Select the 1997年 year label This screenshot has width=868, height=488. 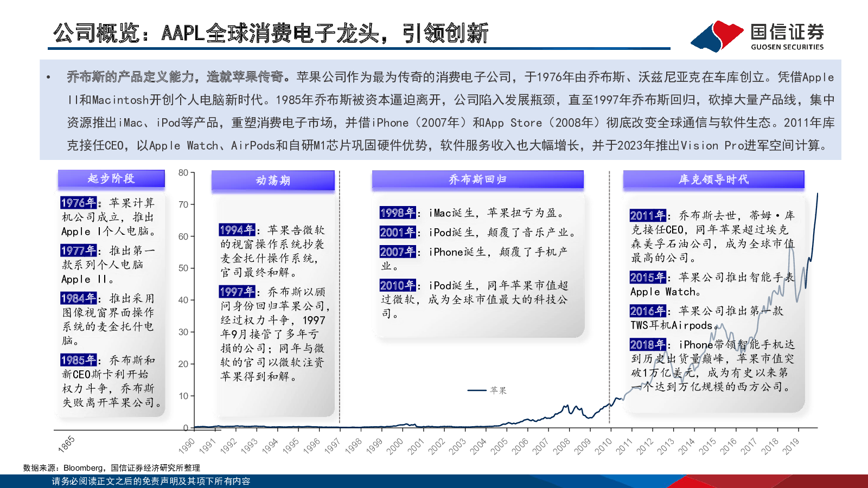[x=237, y=292]
